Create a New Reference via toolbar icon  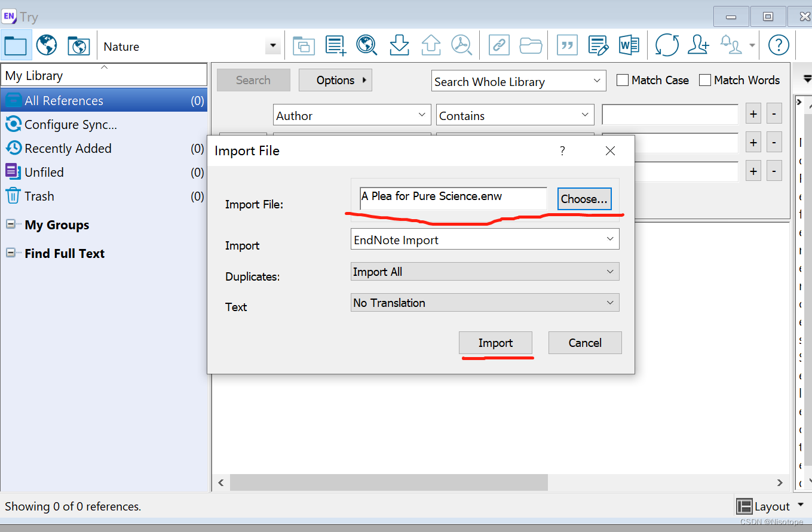coord(336,45)
